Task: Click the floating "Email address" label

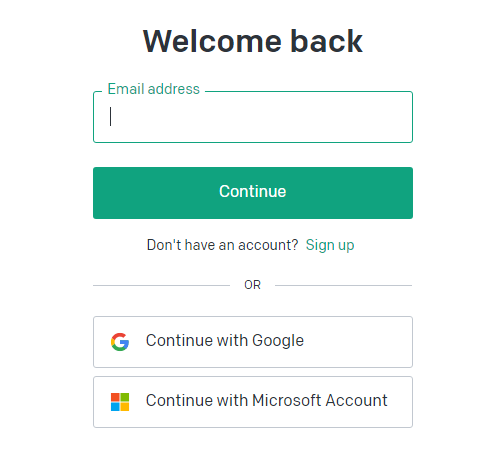Action: click(154, 89)
